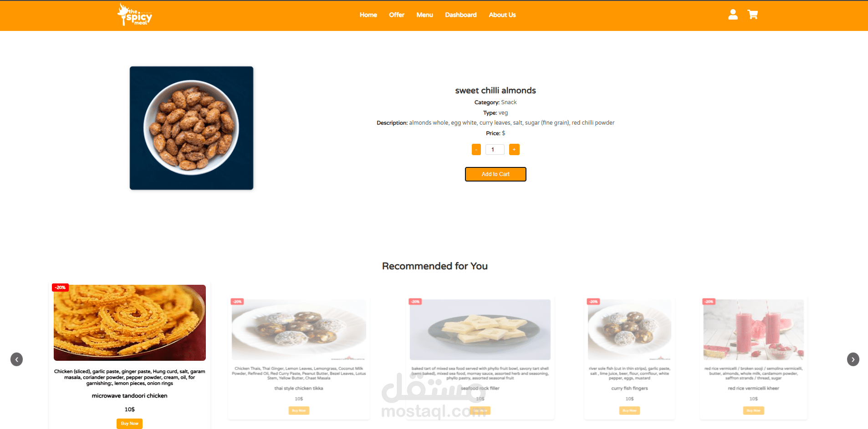This screenshot has width=868, height=429.
Task: Open the Dashboard nav link
Action: 461,15
